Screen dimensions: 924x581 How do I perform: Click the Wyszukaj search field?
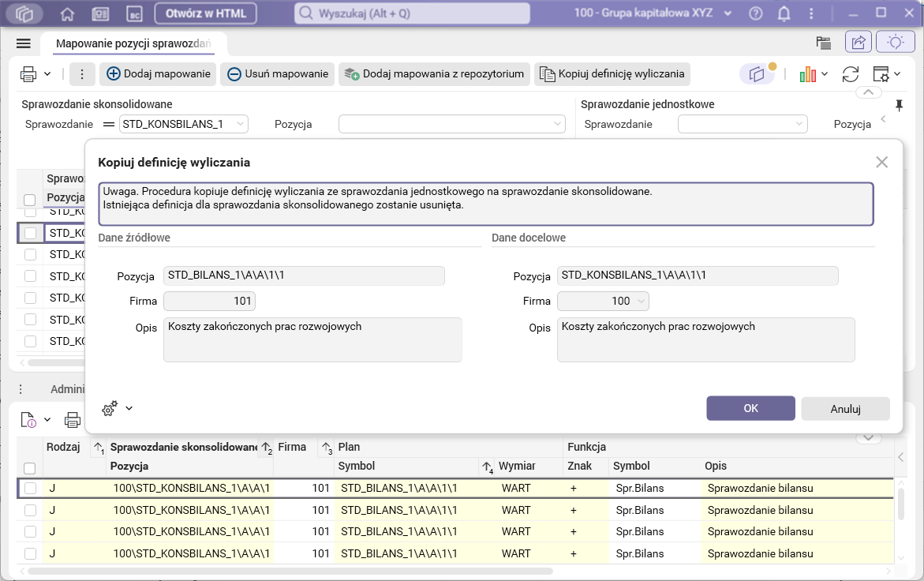tap(410, 13)
